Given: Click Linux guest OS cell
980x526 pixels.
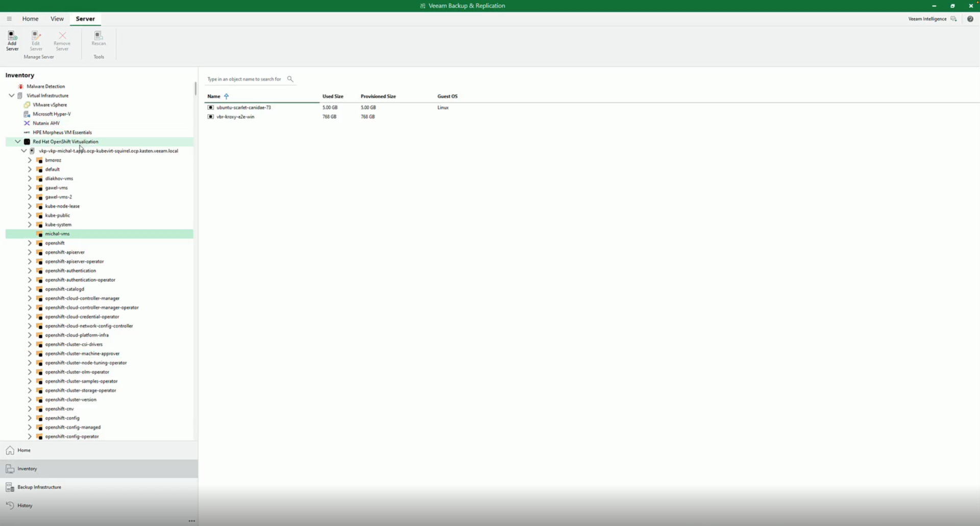Looking at the screenshot, I should pos(443,108).
